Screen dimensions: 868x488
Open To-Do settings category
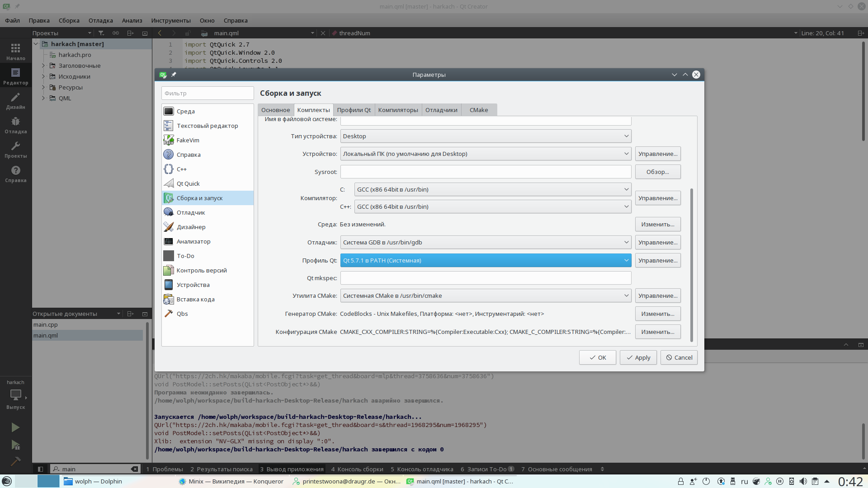coord(208,256)
